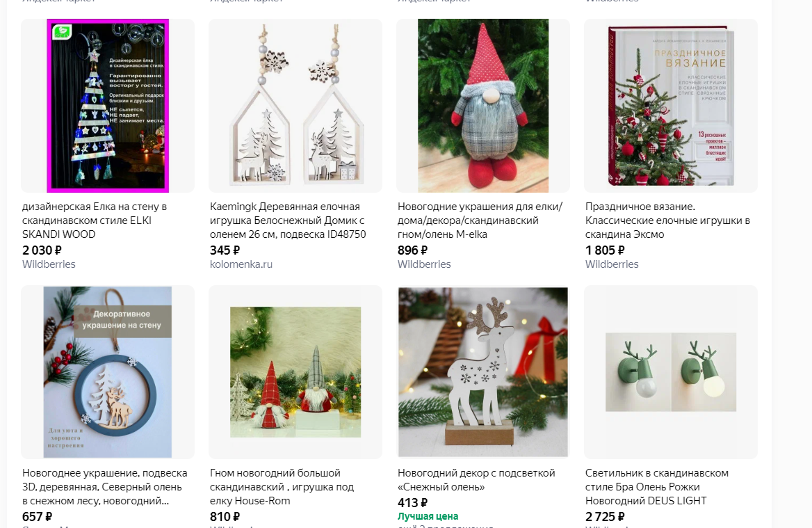The image size is (812, 528).
Task: Click title Kaemingk Деревянная елочная игрушка
Action: point(288,221)
